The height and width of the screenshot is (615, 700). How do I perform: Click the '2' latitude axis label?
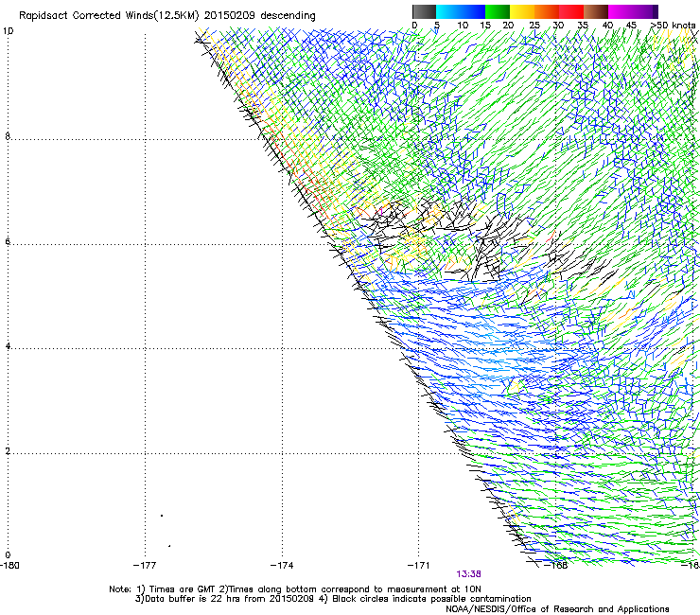tap(8, 451)
